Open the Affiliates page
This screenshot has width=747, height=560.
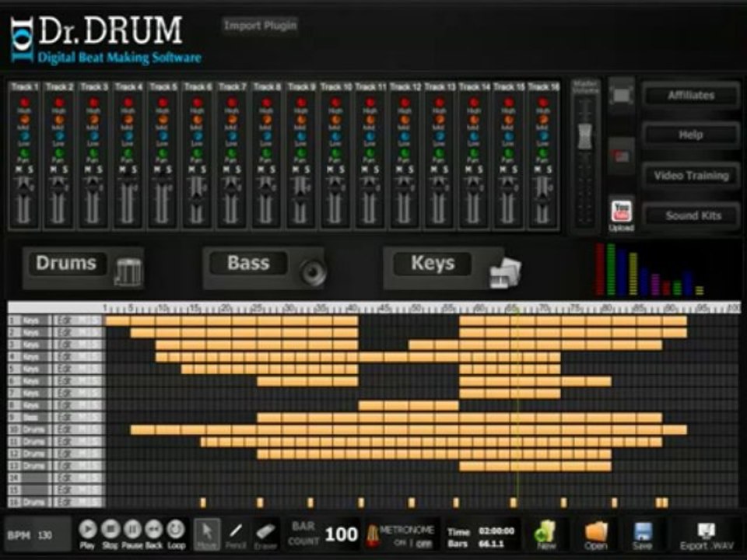pos(691,95)
